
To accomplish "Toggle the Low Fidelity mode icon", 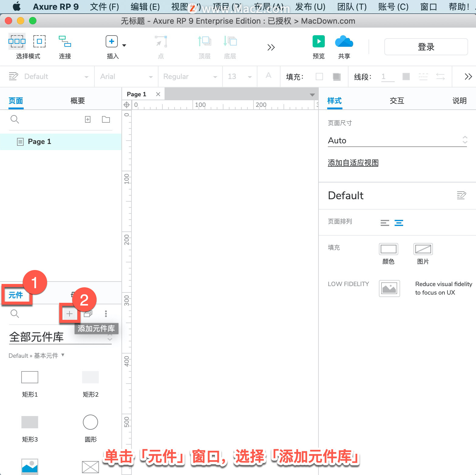I will [389, 288].
